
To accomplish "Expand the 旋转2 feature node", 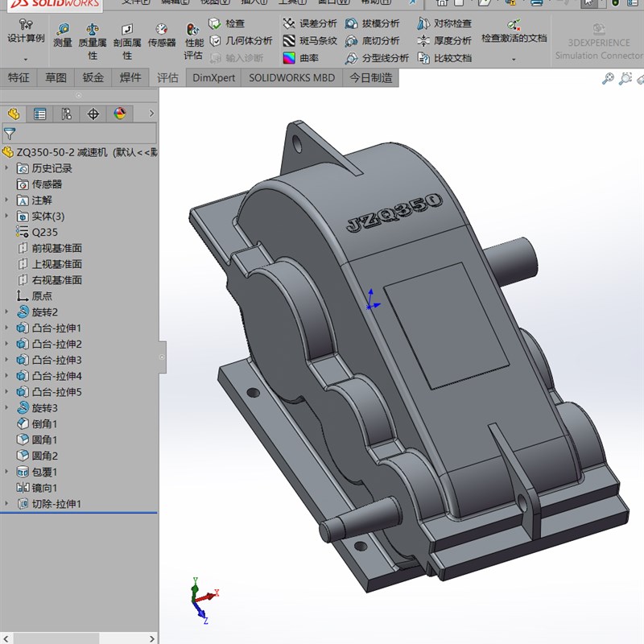I will coord(7,312).
